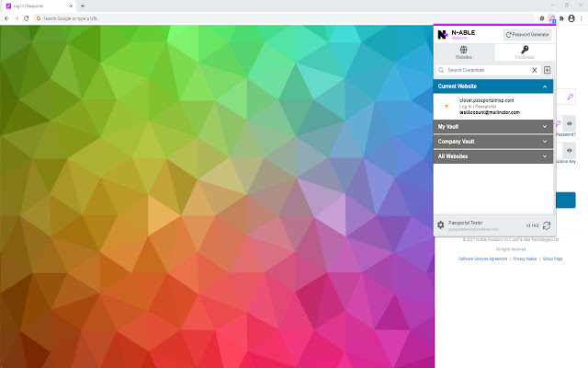
Task: Click the add new credential plus icon
Action: pos(548,70)
